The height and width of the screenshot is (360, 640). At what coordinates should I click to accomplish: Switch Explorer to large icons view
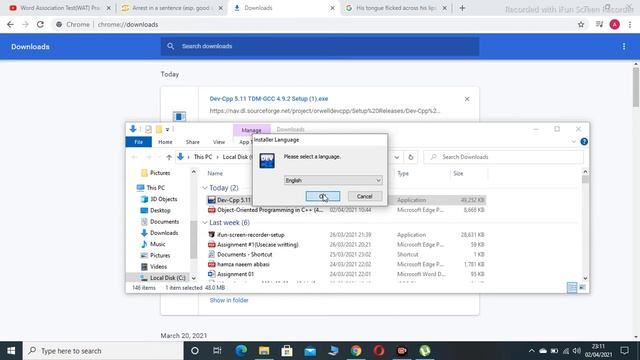click(x=582, y=287)
